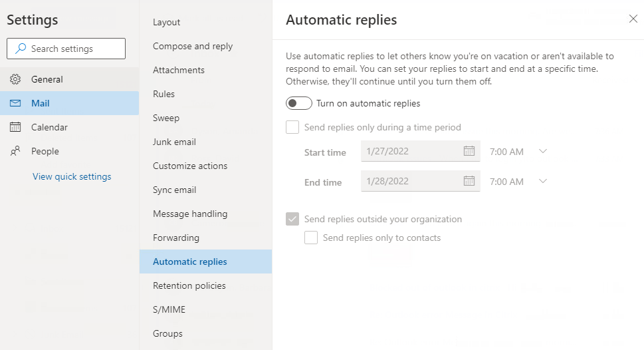Click the Calendar icon in sidebar
Screen dimensions: 644x350
pyautogui.click(x=15, y=127)
